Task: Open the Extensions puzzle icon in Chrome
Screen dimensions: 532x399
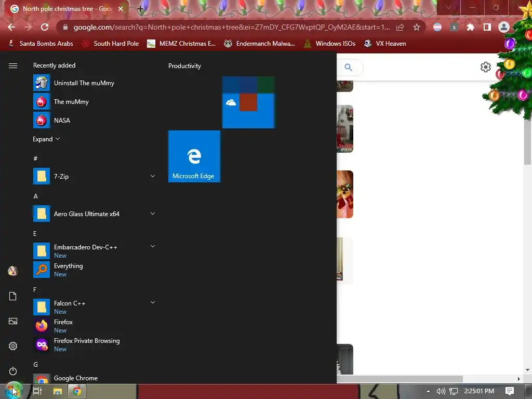Action: pyautogui.click(x=470, y=27)
